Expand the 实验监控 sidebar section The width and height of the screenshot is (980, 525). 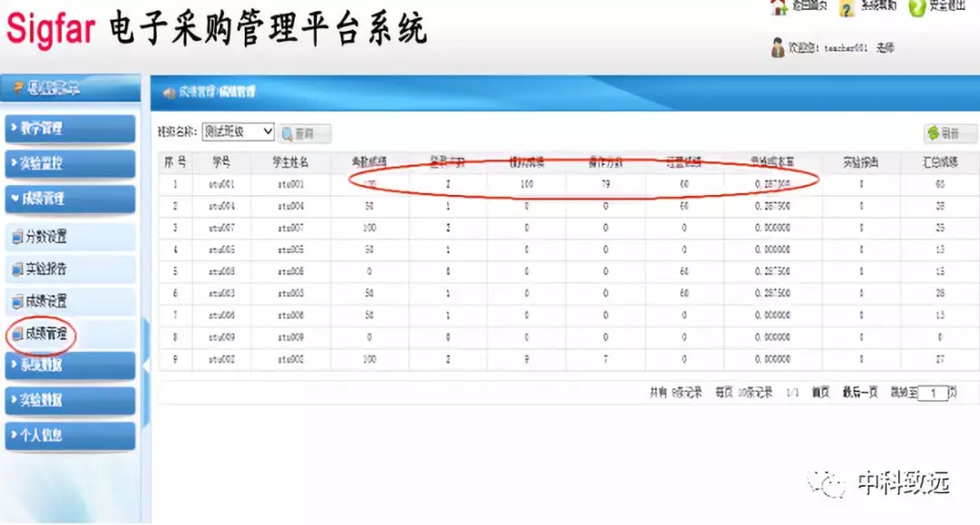pyautogui.click(x=69, y=163)
